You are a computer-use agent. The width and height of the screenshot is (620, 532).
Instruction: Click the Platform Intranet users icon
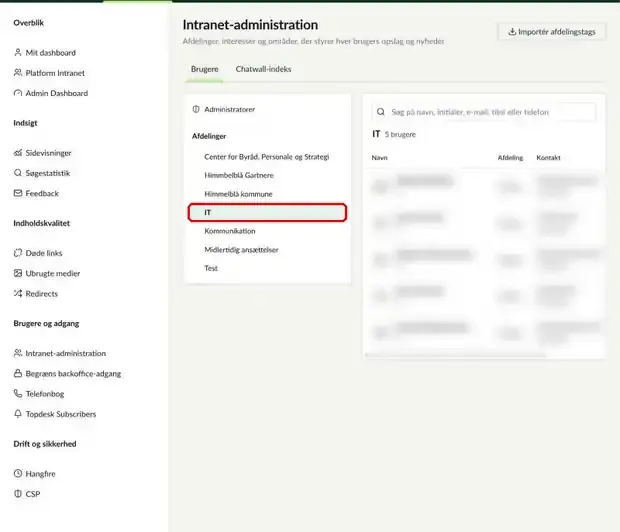tap(18, 72)
